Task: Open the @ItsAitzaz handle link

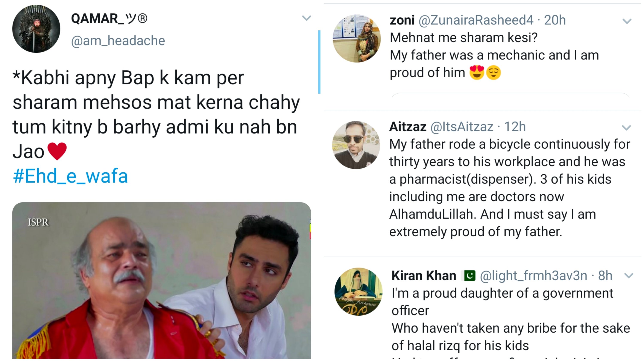Action: click(x=462, y=126)
